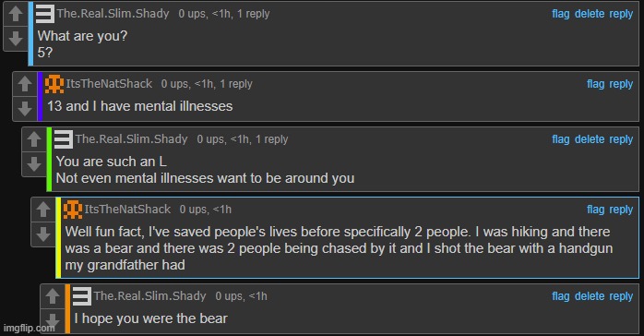Open ItsTheNatShack username on the bear story comment

pyautogui.click(x=127, y=209)
